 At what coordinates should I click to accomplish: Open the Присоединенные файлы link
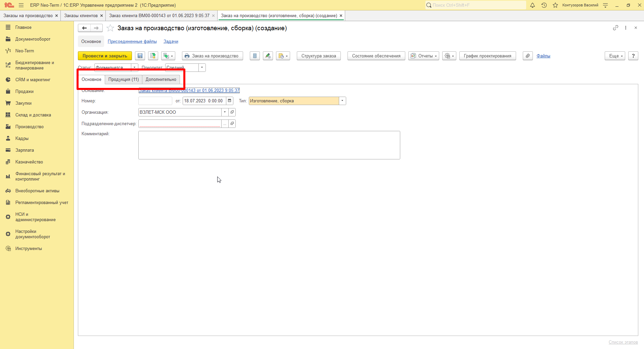(132, 42)
